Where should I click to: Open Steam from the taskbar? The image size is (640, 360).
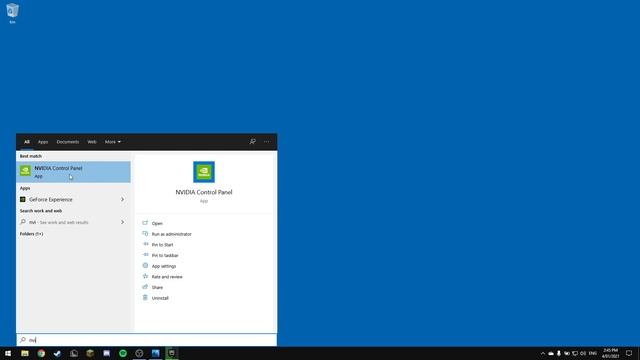(58, 353)
